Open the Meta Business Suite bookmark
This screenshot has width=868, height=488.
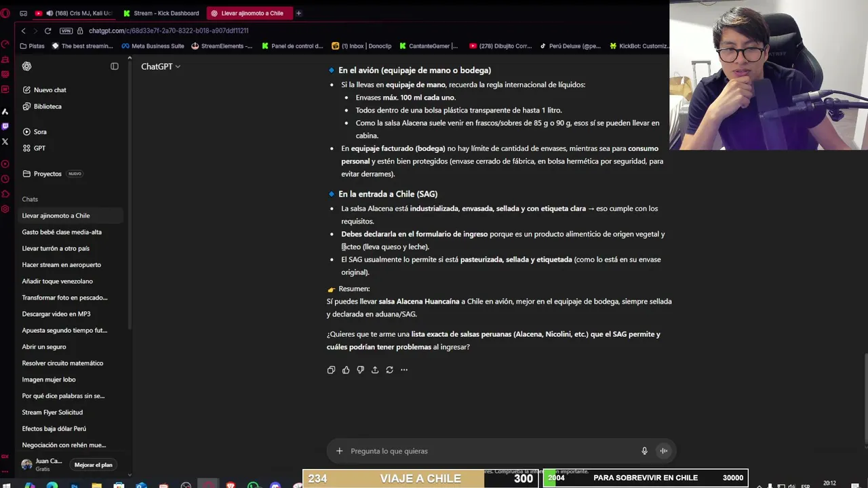pos(153,46)
